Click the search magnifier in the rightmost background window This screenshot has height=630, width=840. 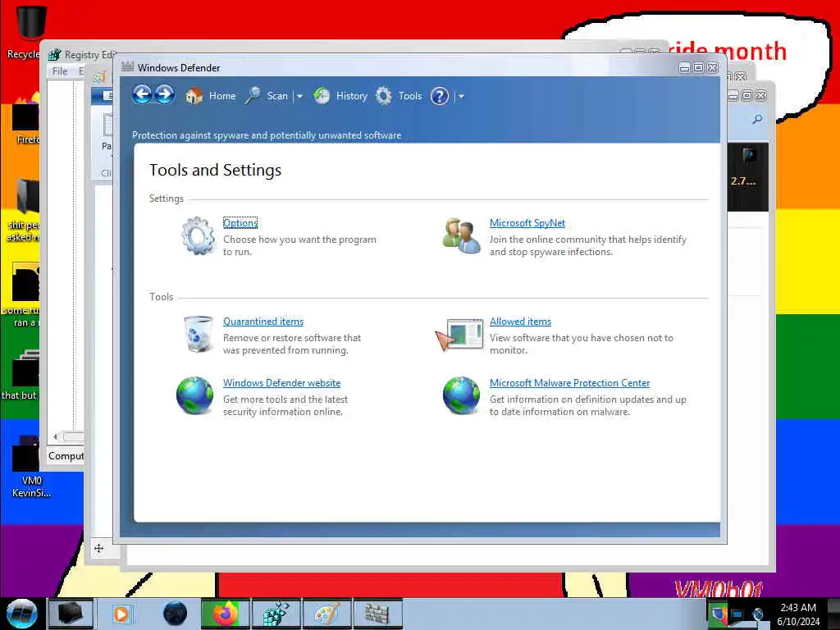(x=757, y=119)
